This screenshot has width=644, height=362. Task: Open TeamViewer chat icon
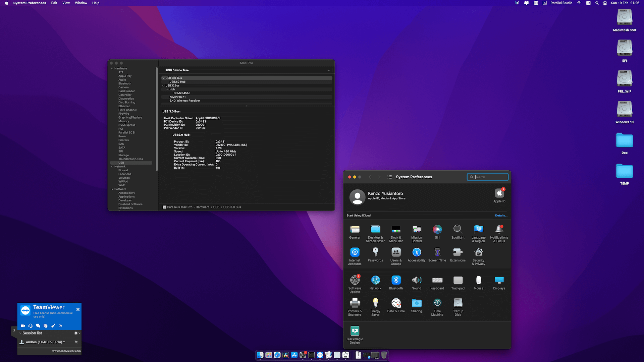point(38,326)
